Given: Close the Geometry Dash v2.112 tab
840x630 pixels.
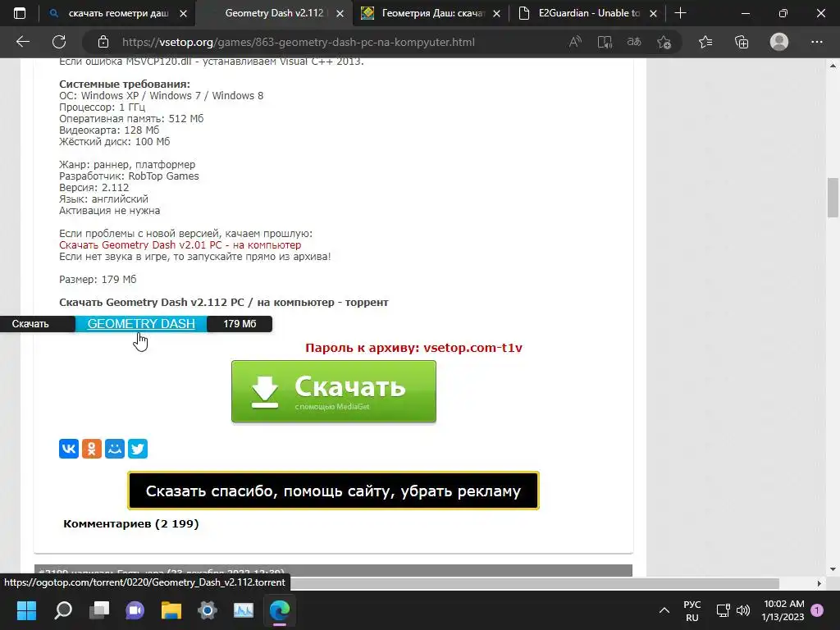Looking at the screenshot, I should point(340,13).
